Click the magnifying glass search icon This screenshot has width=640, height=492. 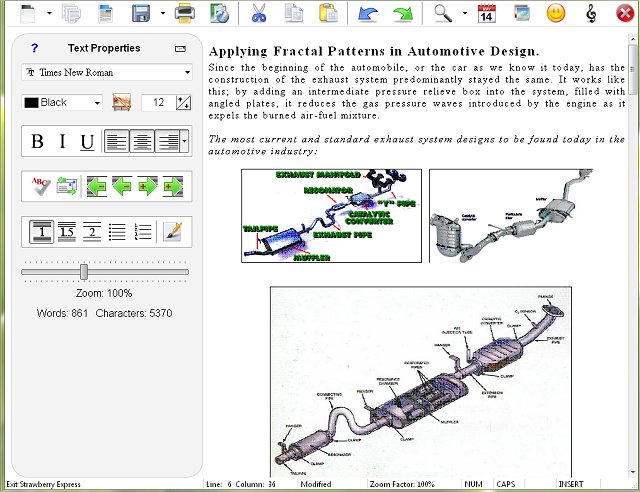pos(443,13)
